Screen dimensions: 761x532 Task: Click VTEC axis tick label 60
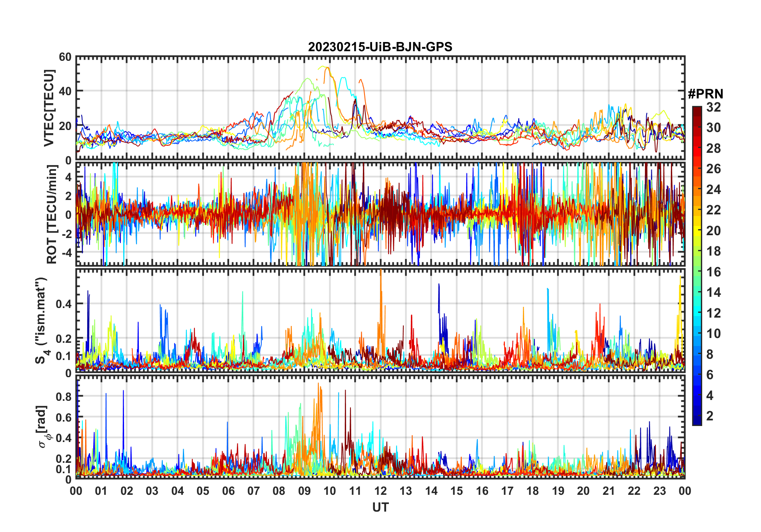(x=65, y=57)
